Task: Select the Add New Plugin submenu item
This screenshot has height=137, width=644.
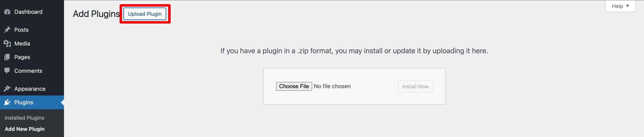Action: (25, 129)
